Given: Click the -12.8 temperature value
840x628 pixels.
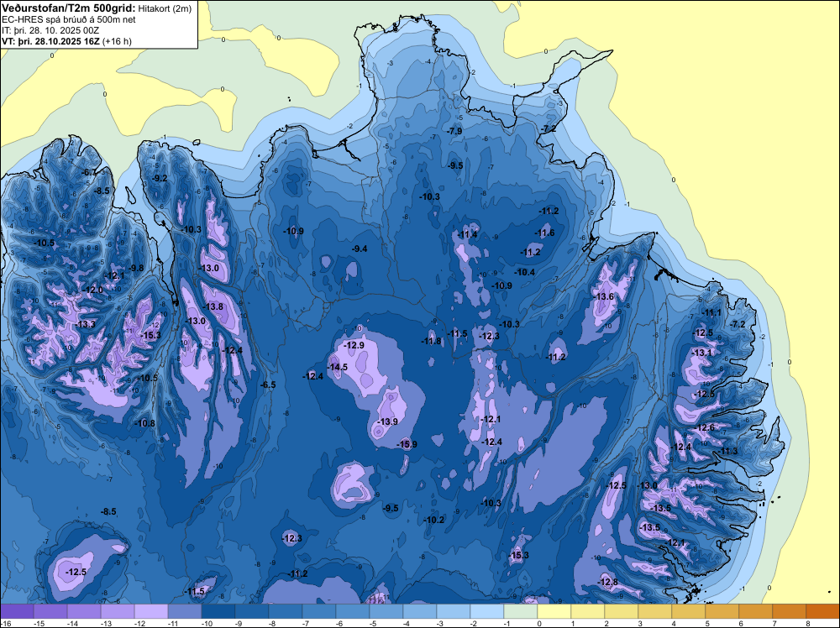Looking at the screenshot, I should tap(608, 583).
